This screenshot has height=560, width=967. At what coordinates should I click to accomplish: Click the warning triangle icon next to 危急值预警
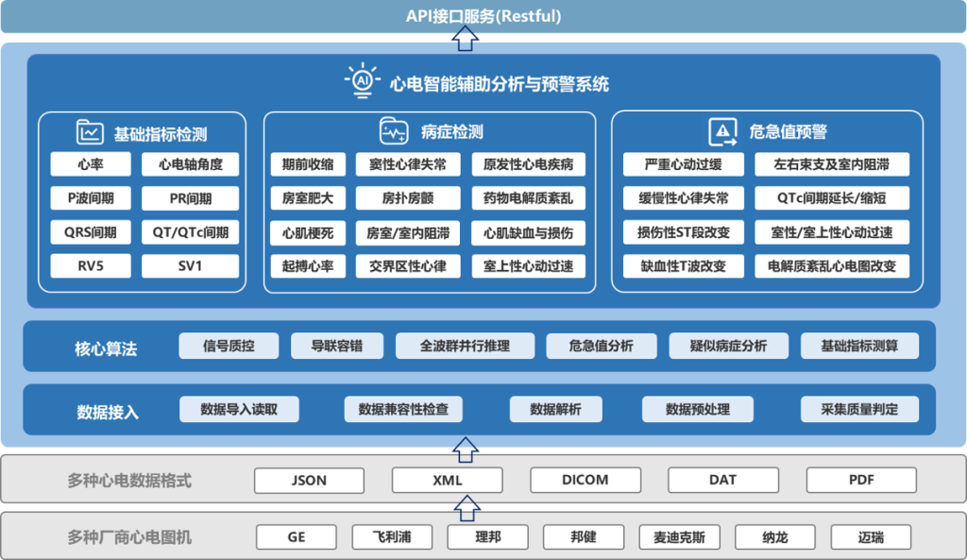point(722,131)
